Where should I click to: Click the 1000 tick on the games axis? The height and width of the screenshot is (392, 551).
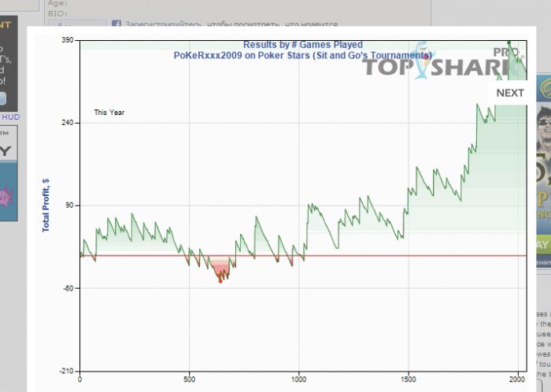pyautogui.click(x=298, y=379)
